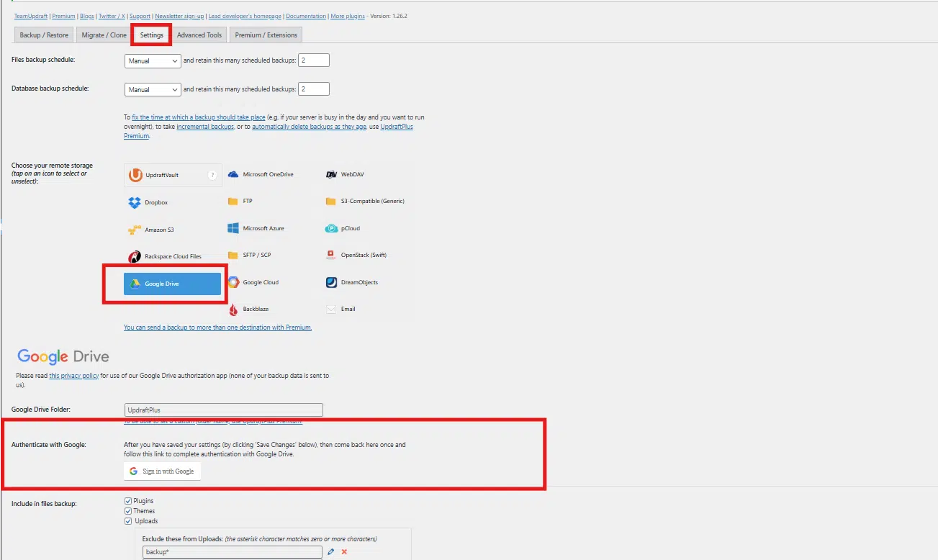Select UpdraftVault remote storage icon

173,175
